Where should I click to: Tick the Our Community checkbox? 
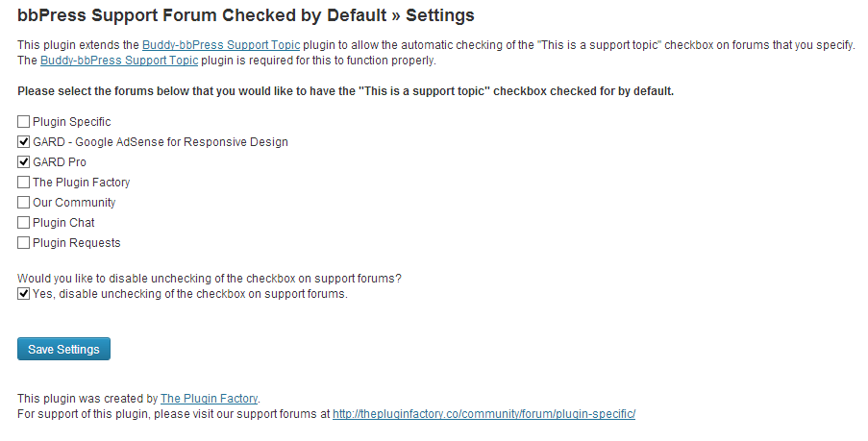(x=23, y=203)
